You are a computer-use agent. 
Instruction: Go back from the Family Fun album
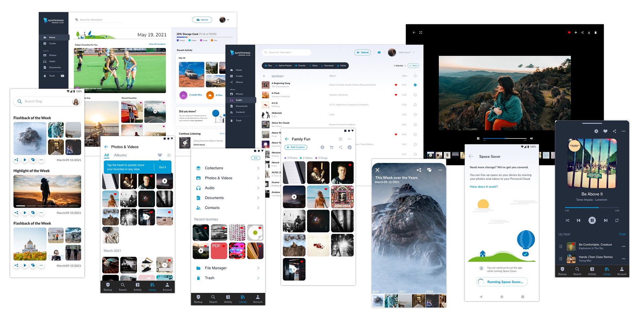click(287, 139)
